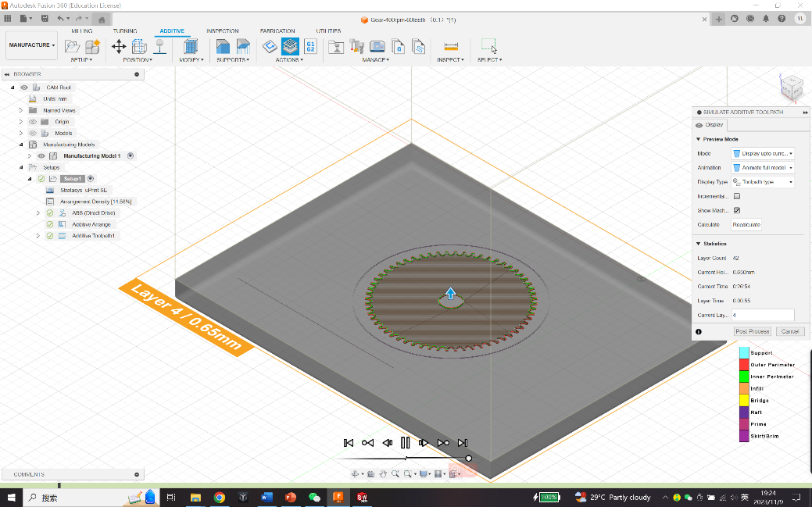This screenshot has width=812, height=507.
Task: Open the data panel grid icon
Action: [7, 19]
